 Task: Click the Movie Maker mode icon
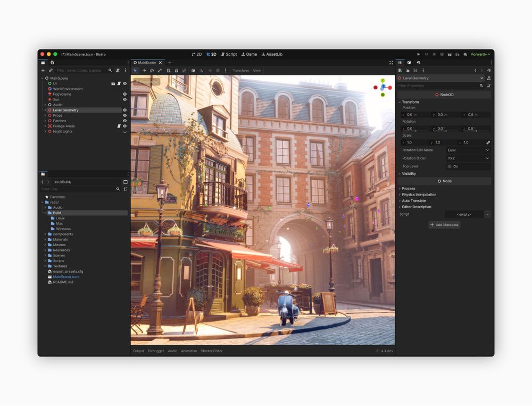click(x=465, y=54)
